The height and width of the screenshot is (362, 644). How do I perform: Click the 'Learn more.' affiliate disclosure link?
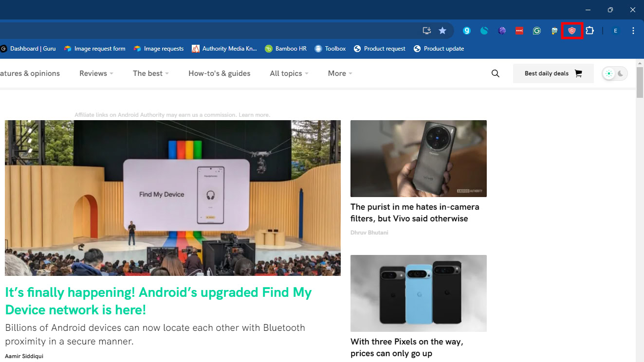254,115
